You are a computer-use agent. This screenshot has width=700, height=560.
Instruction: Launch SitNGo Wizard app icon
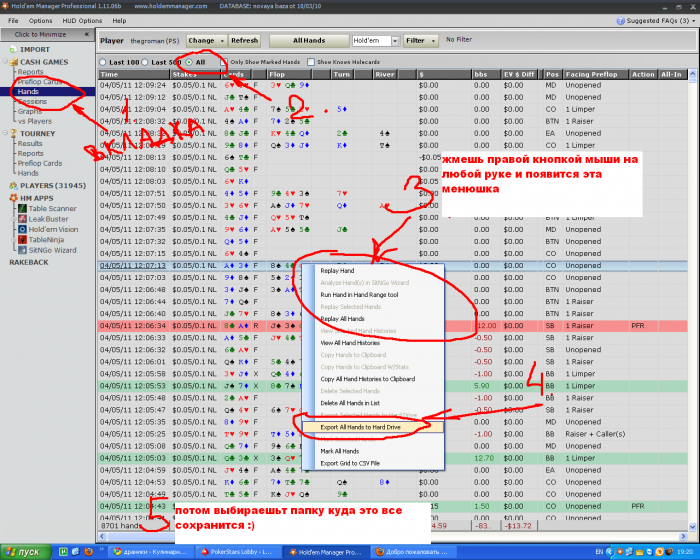(22, 250)
